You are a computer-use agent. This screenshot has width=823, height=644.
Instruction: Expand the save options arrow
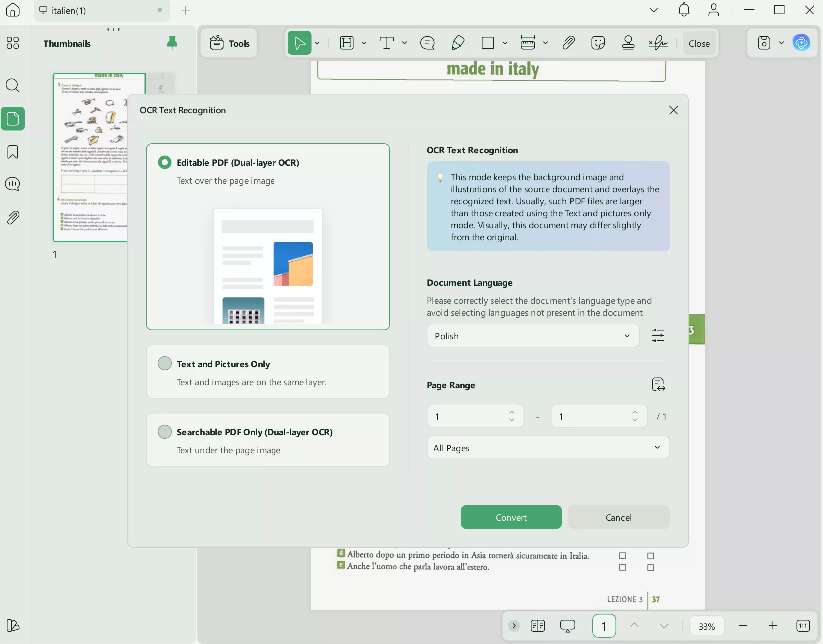click(x=781, y=43)
